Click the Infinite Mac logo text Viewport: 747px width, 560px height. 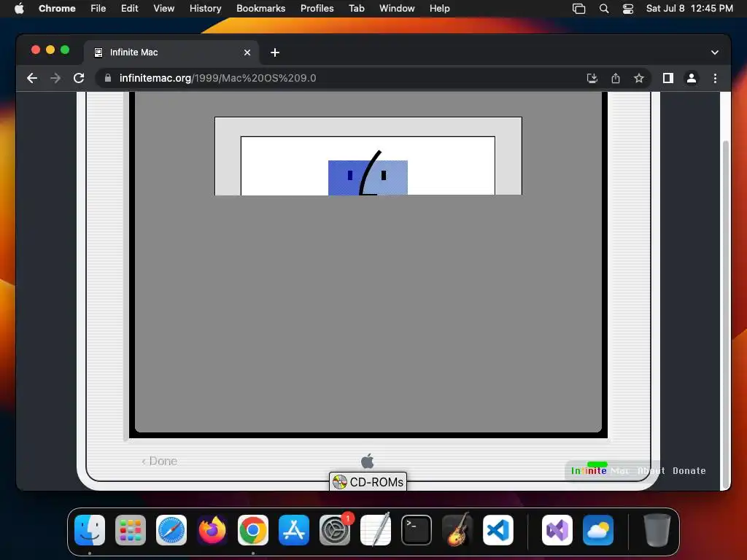600,470
